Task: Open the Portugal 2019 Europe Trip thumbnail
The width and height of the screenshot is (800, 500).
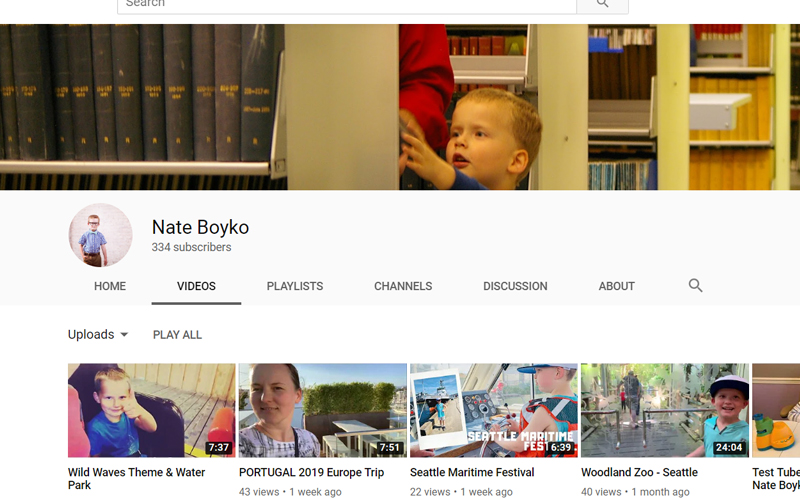Action: pyautogui.click(x=322, y=410)
